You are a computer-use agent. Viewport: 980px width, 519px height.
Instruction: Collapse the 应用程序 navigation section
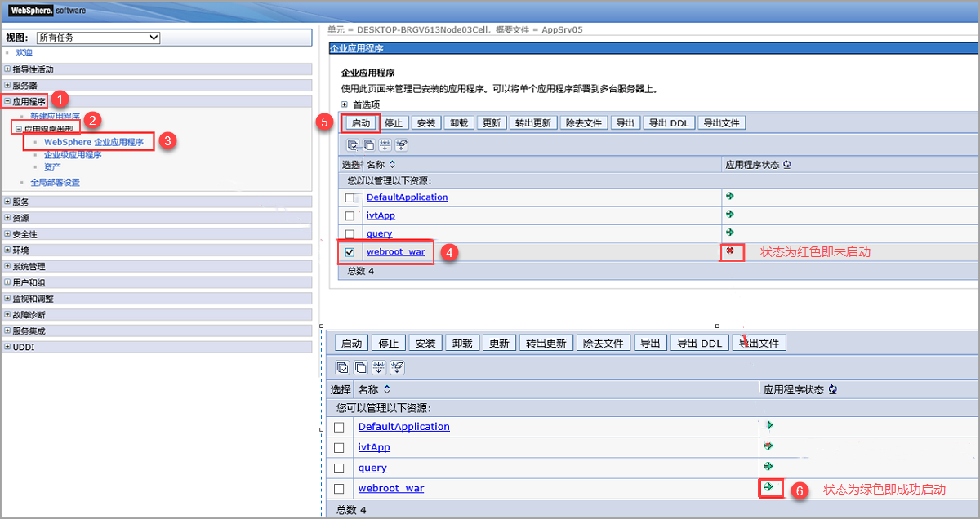pyautogui.click(x=7, y=102)
